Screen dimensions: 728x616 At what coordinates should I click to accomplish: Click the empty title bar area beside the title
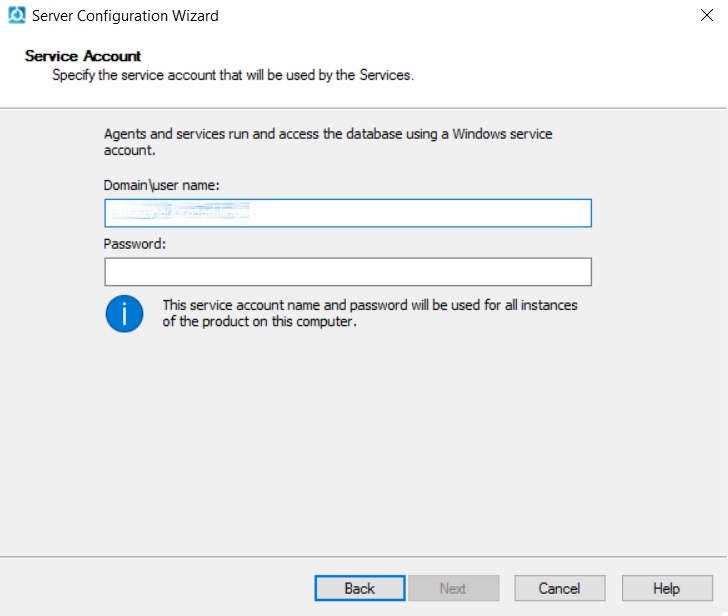450,16
